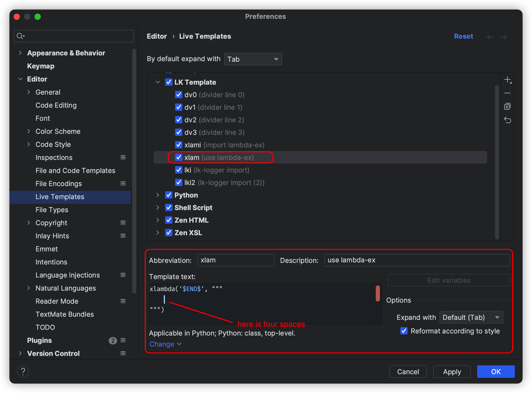532x393 pixels.
Task: Toggle the Python templates group checkbox
Action: point(169,195)
